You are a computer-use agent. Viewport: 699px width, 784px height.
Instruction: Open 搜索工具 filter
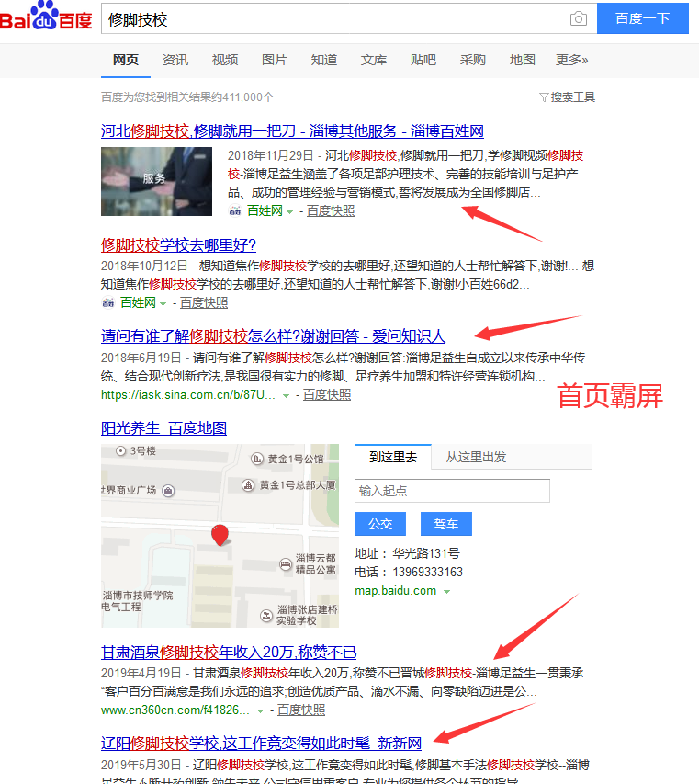tap(567, 97)
